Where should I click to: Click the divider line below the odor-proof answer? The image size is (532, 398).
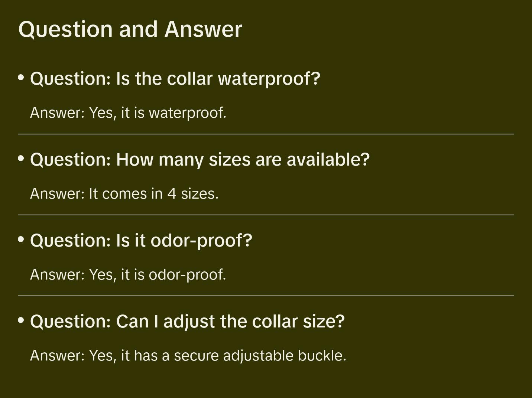266,296
